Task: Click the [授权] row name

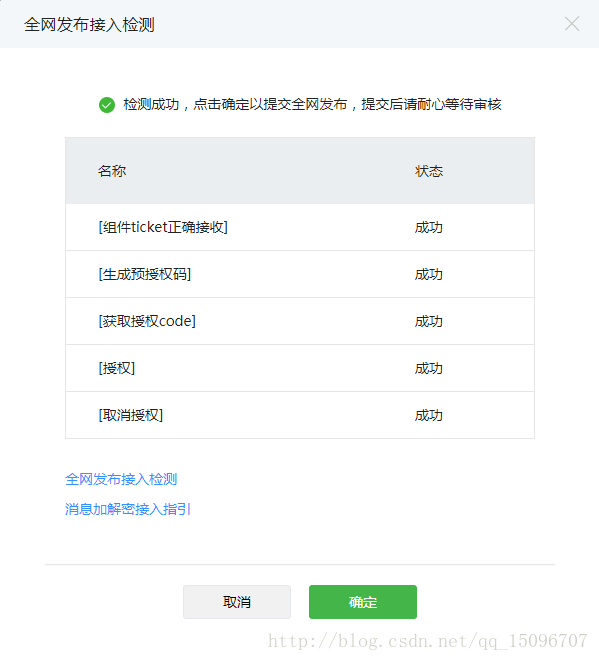Action: [x=117, y=368]
